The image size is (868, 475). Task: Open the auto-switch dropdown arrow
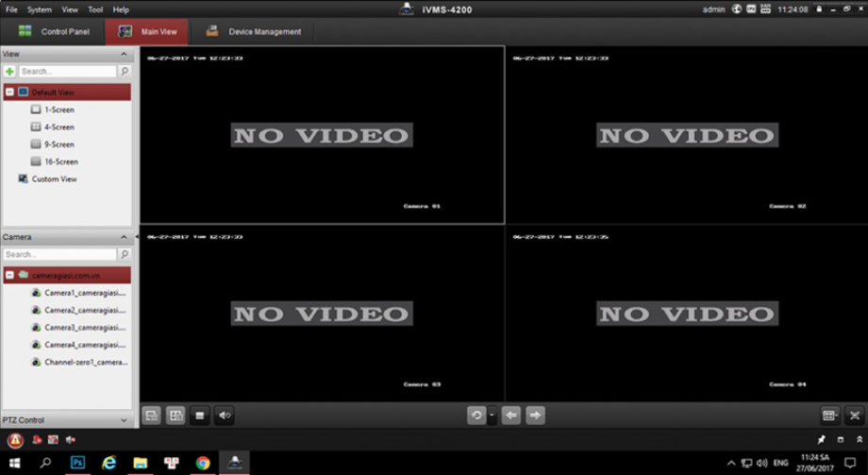point(492,415)
